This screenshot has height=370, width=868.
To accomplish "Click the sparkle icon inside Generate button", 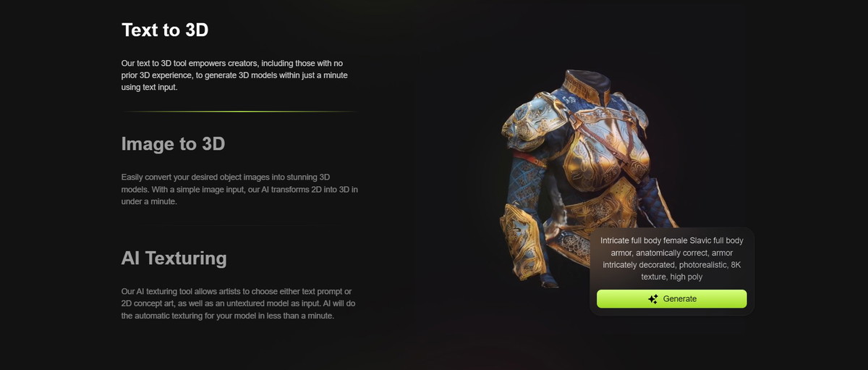I will click(653, 299).
